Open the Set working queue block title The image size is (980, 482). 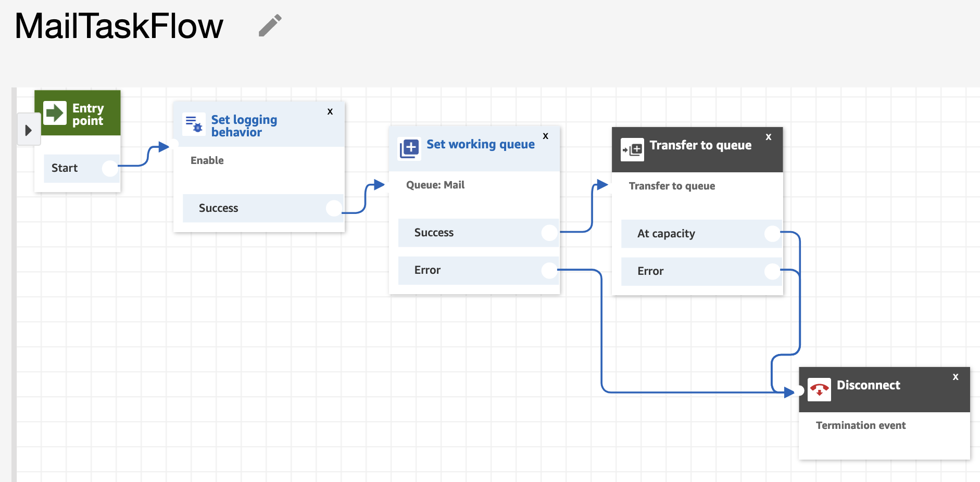pos(480,144)
